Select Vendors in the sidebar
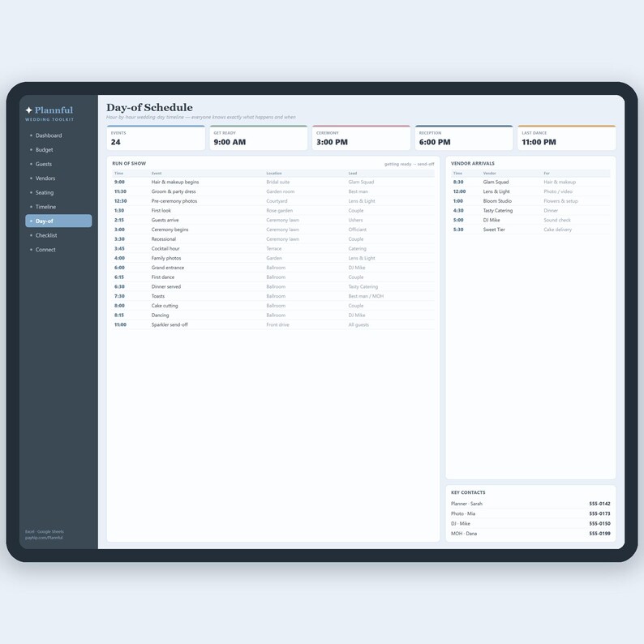 pyautogui.click(x=58, y=178)
